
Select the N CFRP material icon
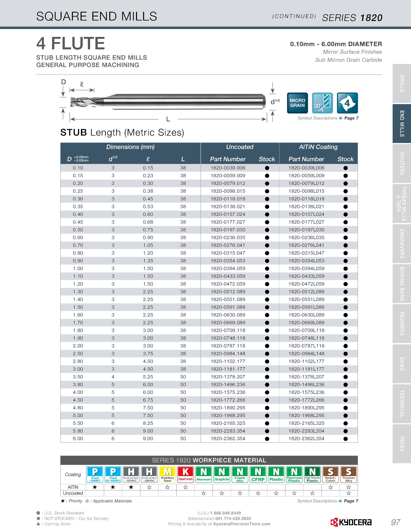point(258,474)
